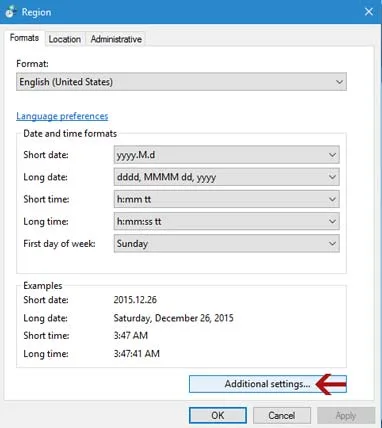Viewport: 382px width, 428px height.
Task: Click the example short date 2015.12.26
Action: (x=135, y=300)
